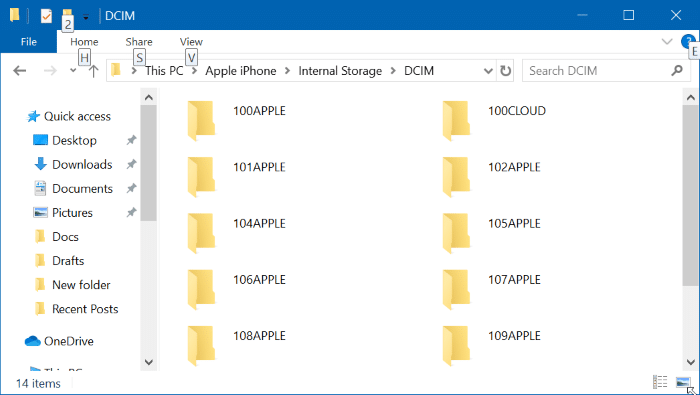700x395 pixels.
Task: Click the search magnifier icon
Action: pyautogui.click(x=677, y=71)
